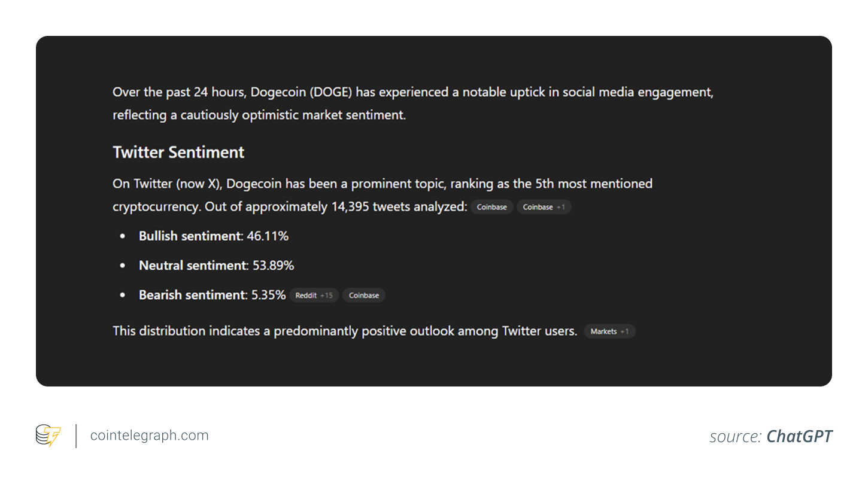Open the first Coinbase citation after "tweets analyzed"
This screenshot has width=868, height=484.
coord(491,207)
